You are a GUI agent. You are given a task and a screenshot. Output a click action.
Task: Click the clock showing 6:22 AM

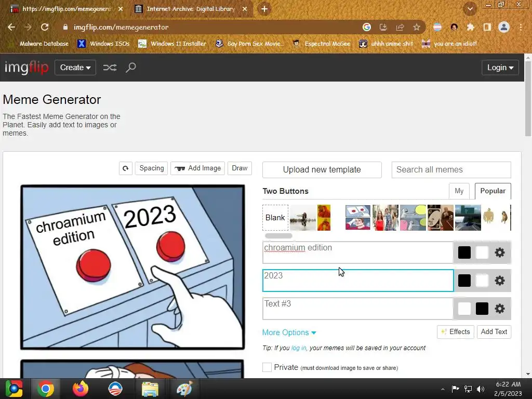tap(508, 384)
